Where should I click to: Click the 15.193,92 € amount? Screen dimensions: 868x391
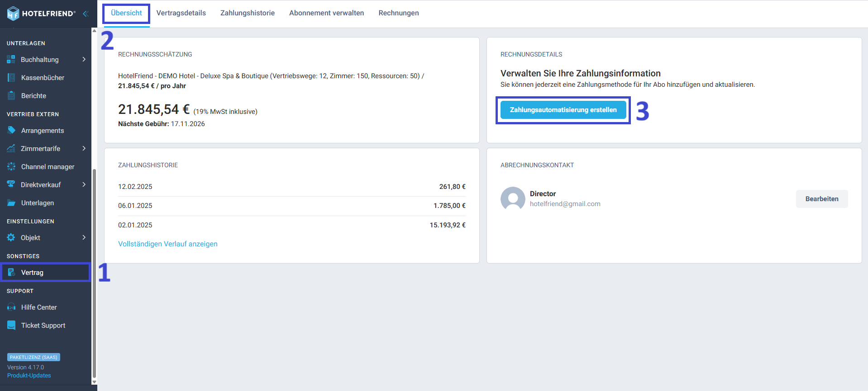pyautogui.click(x=448, y=225)
